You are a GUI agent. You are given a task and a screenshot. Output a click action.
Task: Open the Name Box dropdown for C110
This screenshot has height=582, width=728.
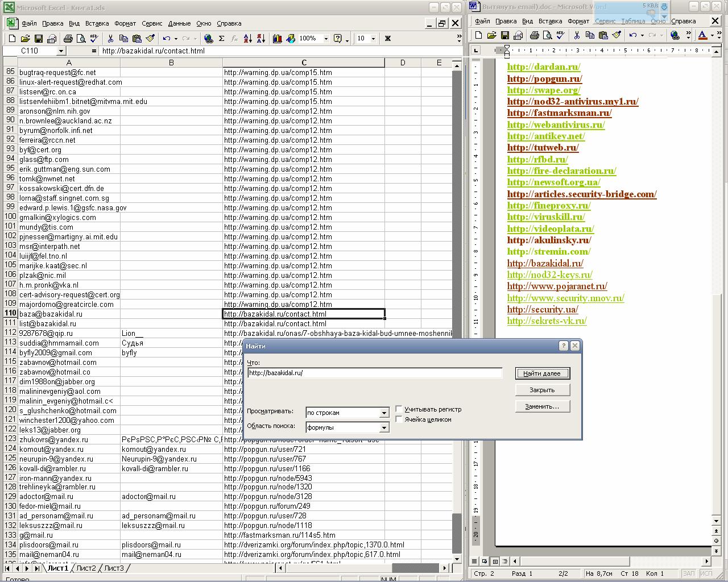click(61, 51)
